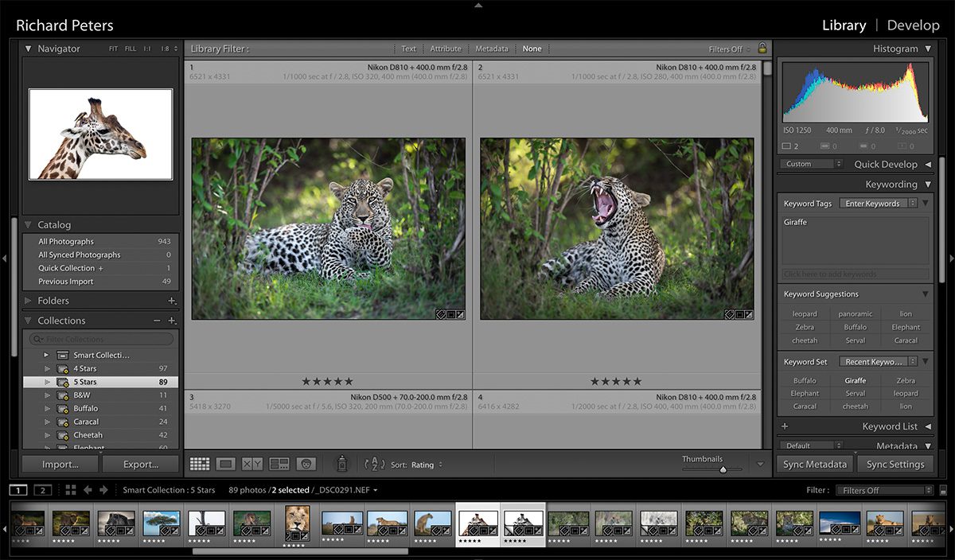Open second window display button 2

(43, 490)
